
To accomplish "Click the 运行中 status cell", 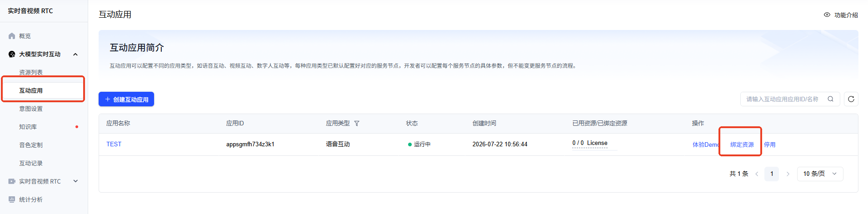I will coord(419,144).
